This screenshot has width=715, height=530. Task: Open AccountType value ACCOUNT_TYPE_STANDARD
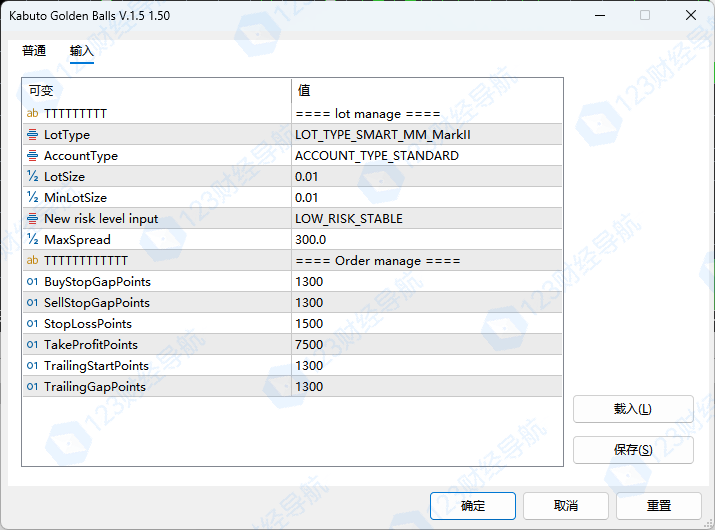[426, 156]
